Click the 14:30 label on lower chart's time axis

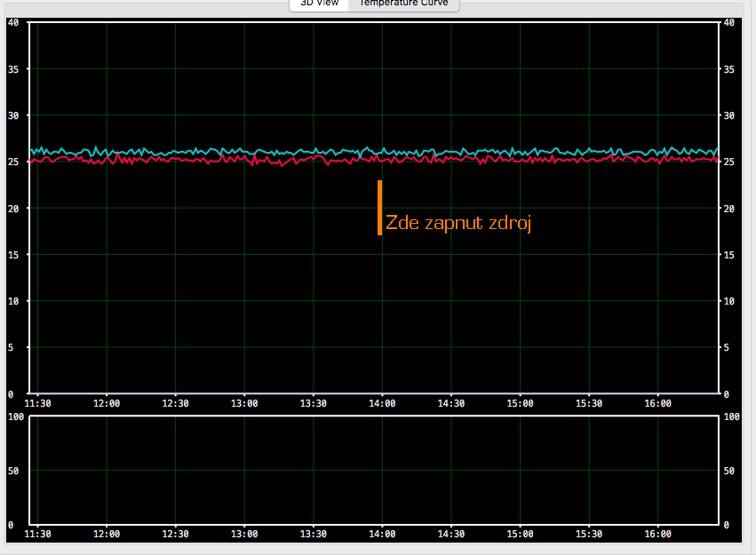[x=451, y=535]
